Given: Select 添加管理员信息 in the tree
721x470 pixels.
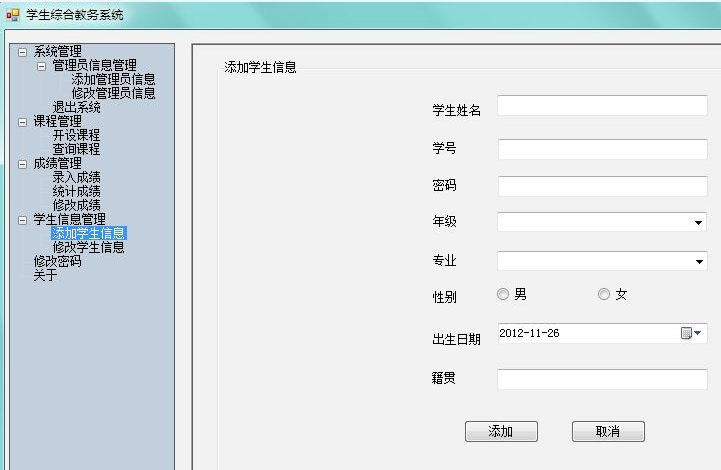Looking at the screenshot, I should (113, 79).
